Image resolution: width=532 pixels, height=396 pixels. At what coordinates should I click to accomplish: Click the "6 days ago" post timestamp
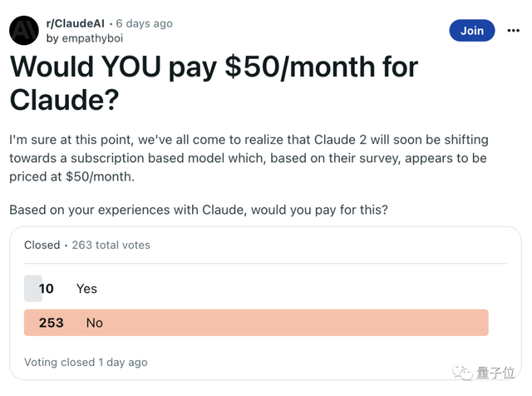[x=145, y=23]
